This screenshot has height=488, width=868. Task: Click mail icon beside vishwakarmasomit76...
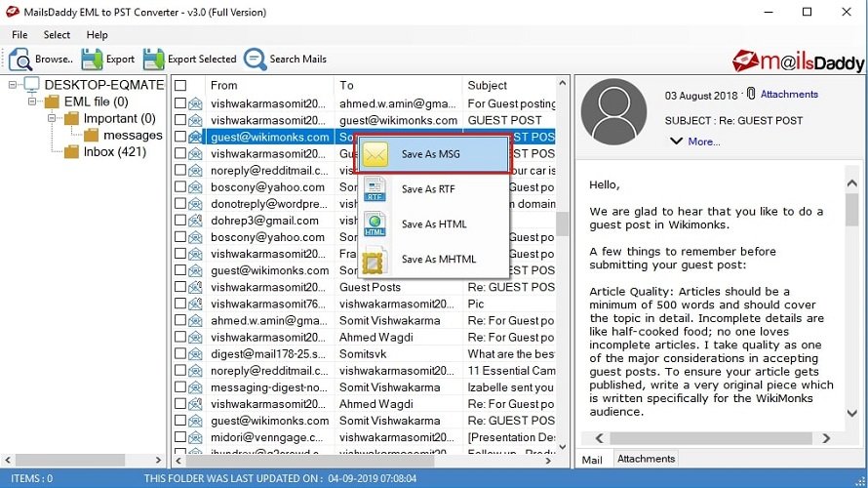tap(195, 305)
